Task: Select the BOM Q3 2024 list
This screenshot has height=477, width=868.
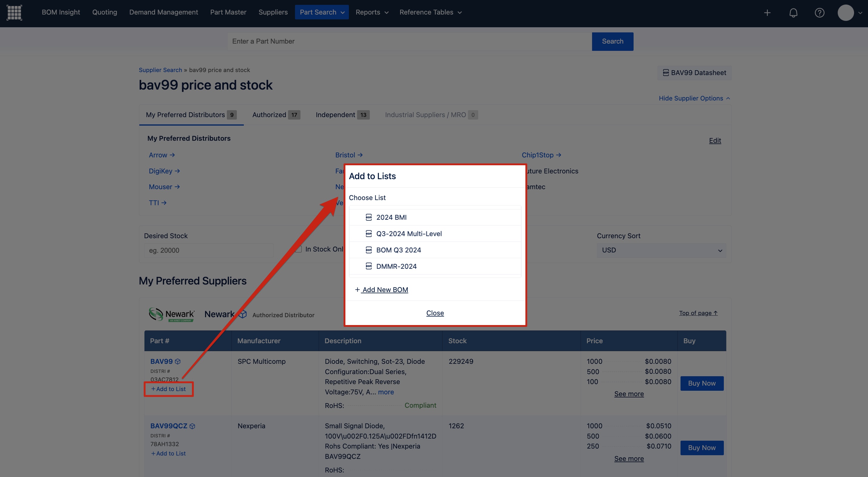Action: [435, 250]
